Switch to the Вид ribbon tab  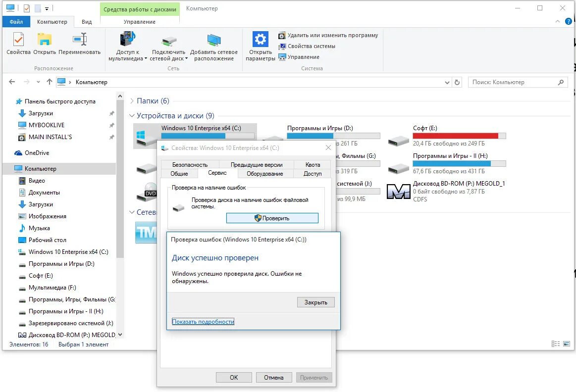(86, 22)
